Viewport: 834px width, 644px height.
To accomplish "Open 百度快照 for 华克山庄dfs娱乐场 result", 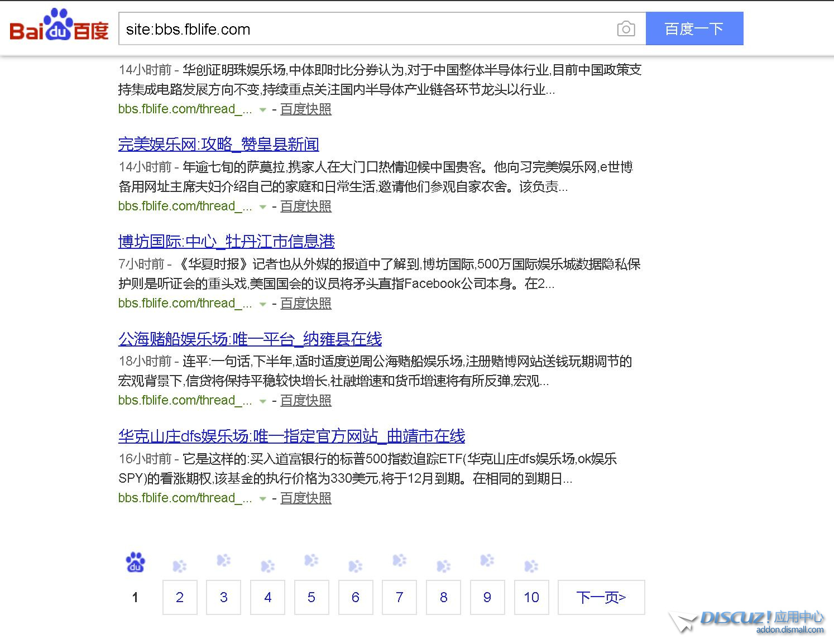I will click(x=306, y=498).
